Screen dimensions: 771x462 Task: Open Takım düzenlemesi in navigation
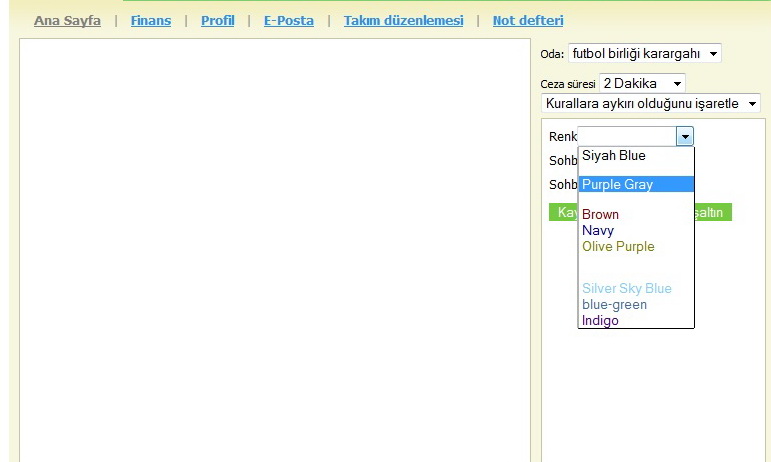pyautogui.click(x=402, y=20)
